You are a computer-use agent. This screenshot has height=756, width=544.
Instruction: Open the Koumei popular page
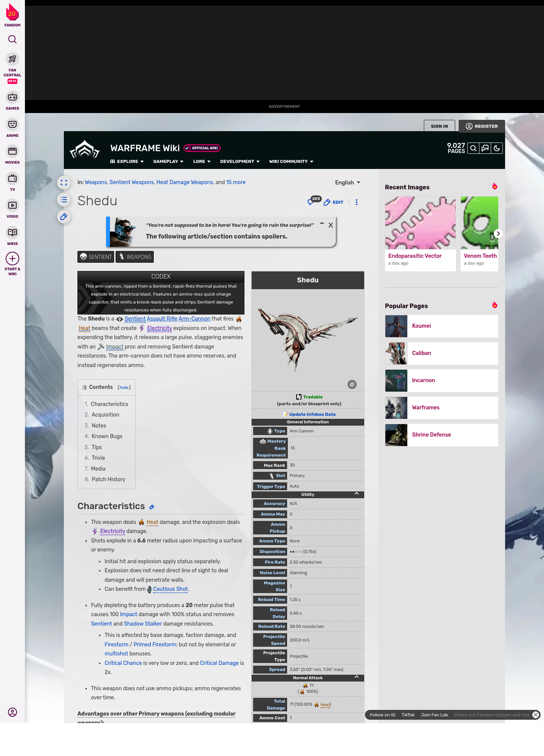click(x=442, y=326)
